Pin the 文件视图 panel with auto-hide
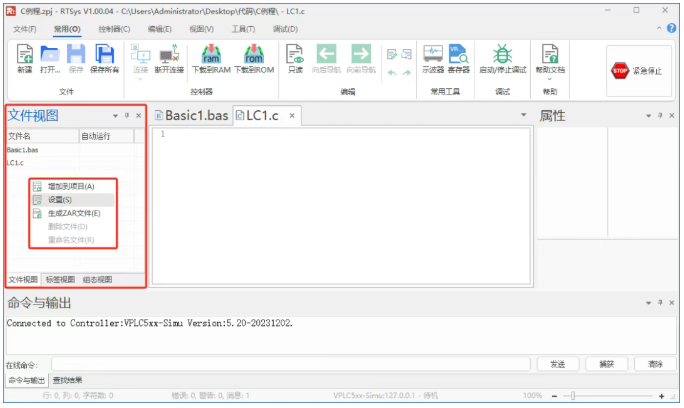This screenshot has height=408, width=684. coord(127,116)
